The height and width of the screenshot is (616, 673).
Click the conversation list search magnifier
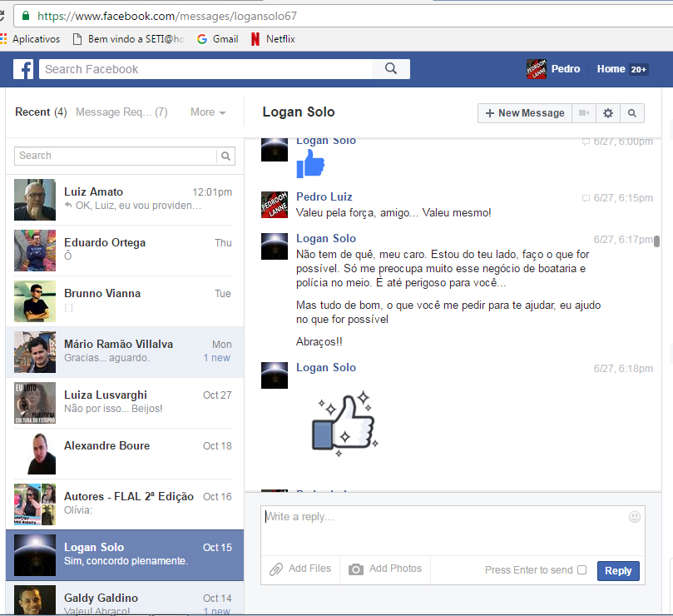pos(225,156)
